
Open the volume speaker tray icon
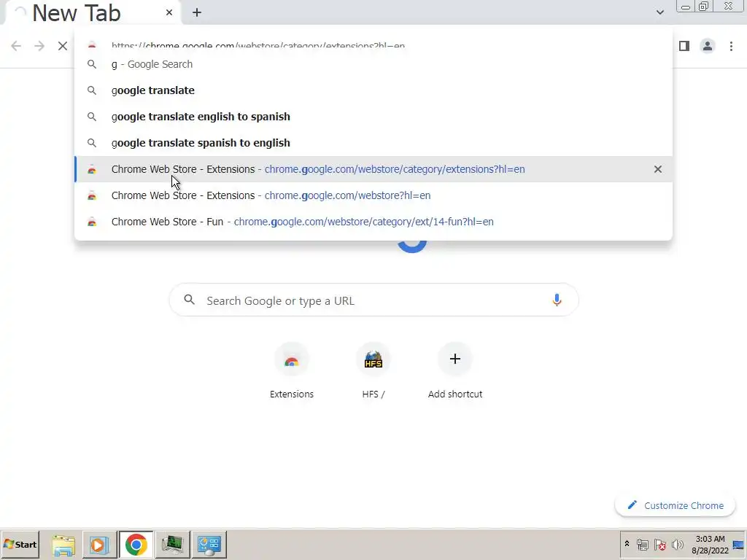[677, 544]
